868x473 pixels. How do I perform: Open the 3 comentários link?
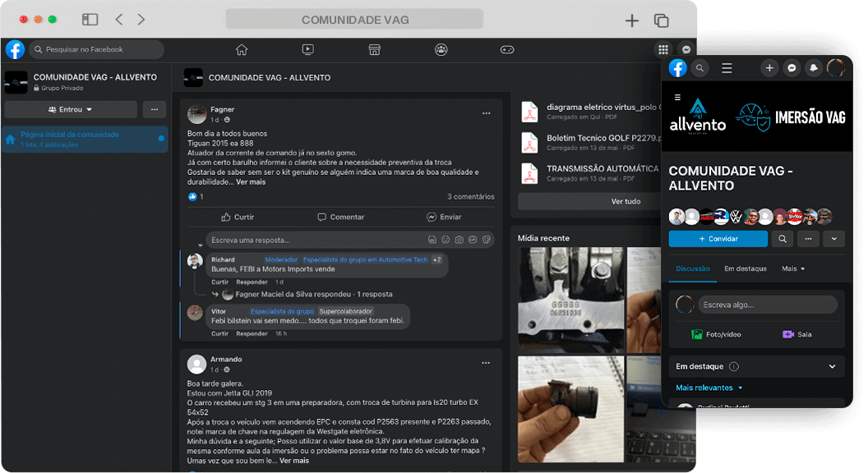coord(470,197)
